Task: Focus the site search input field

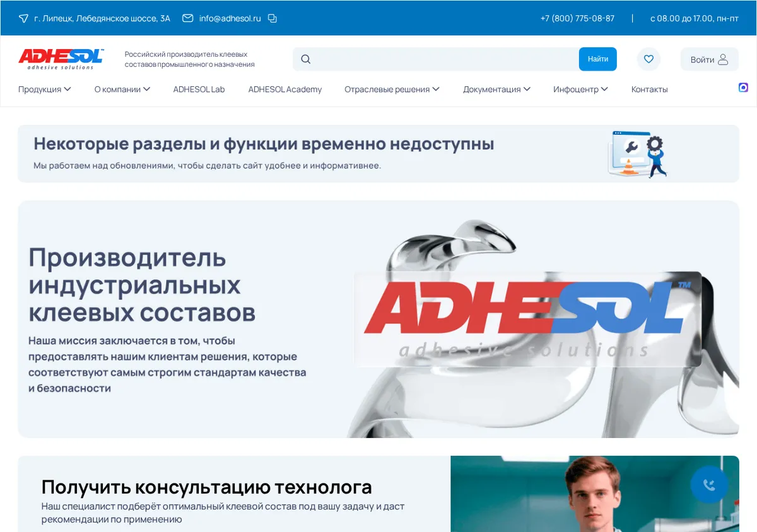Action: [445, 59]
